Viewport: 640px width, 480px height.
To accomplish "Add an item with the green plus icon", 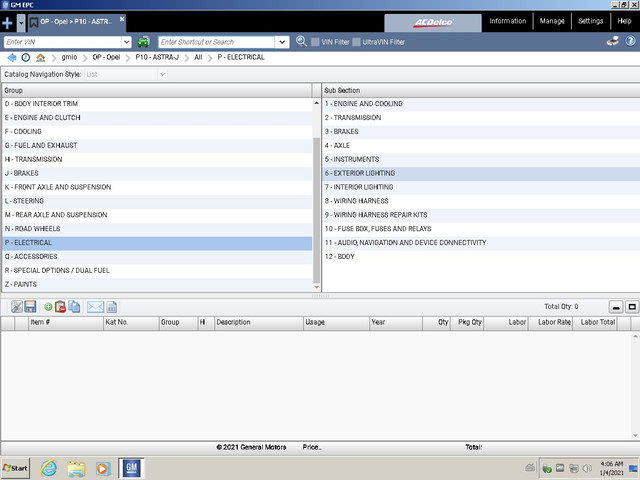I will (x=48, y=307).
